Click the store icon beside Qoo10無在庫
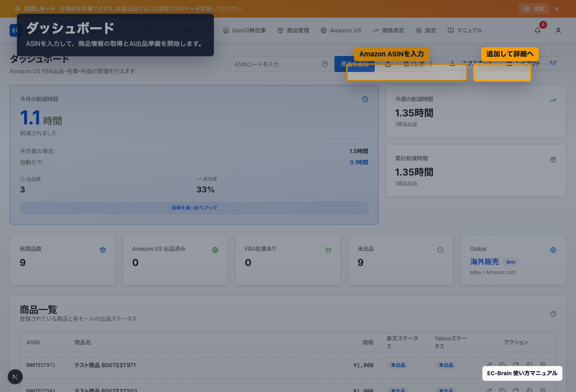 (x=226, y=30)
